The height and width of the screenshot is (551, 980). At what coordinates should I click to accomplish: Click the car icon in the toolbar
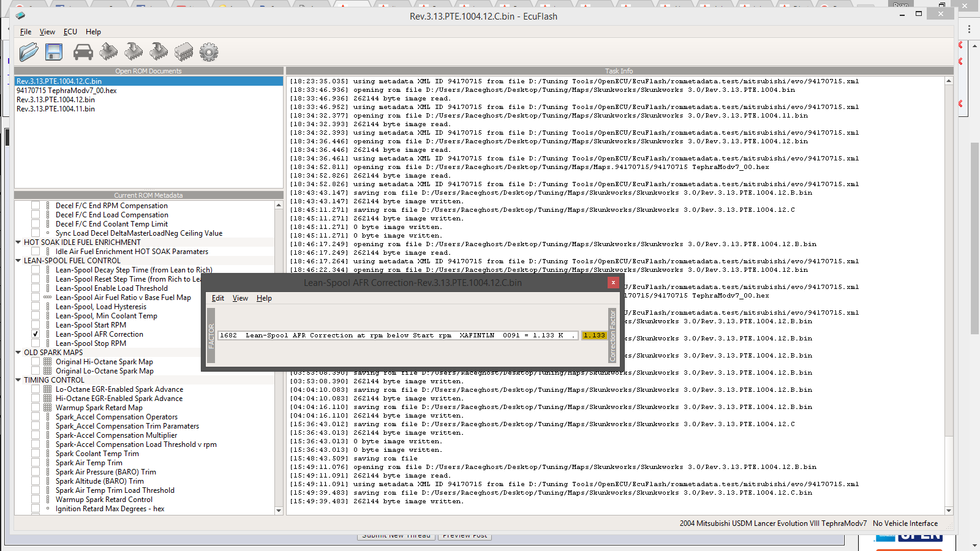83,53
